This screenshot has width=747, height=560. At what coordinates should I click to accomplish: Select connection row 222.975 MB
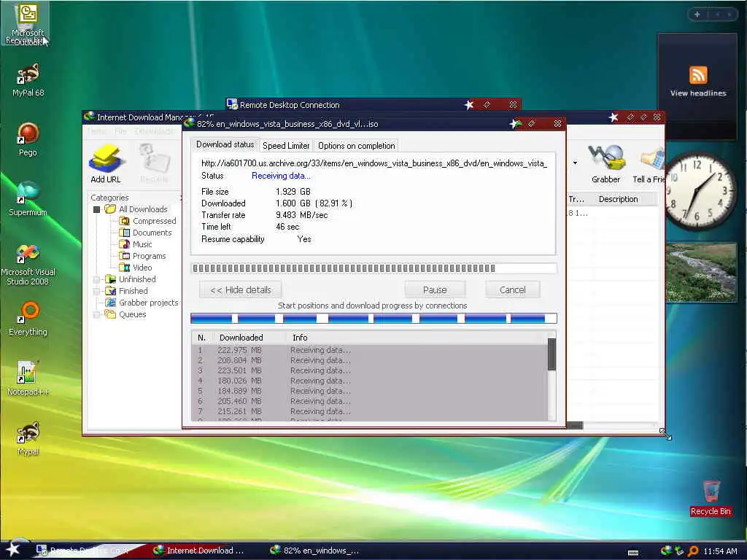[x=370, y=350]
